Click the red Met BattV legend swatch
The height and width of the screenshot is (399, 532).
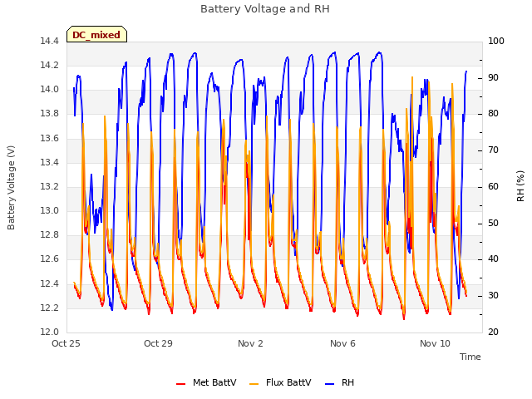[181, 384]
